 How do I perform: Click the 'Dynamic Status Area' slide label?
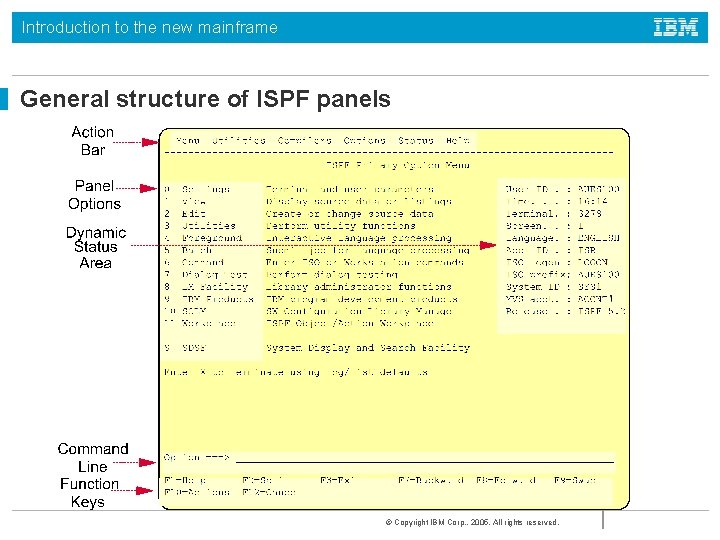point(96,248)
